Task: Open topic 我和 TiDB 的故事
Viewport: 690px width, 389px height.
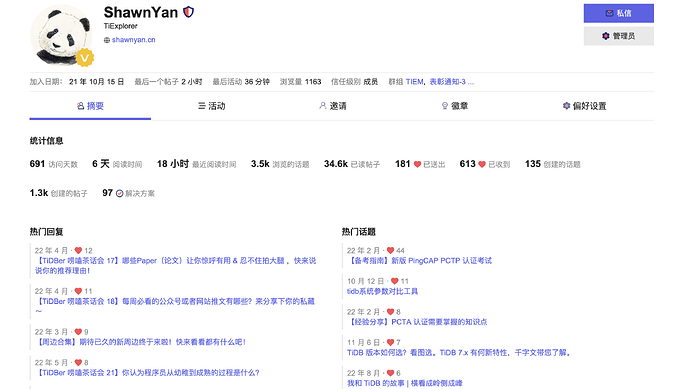Action: [x=405, y=383]
